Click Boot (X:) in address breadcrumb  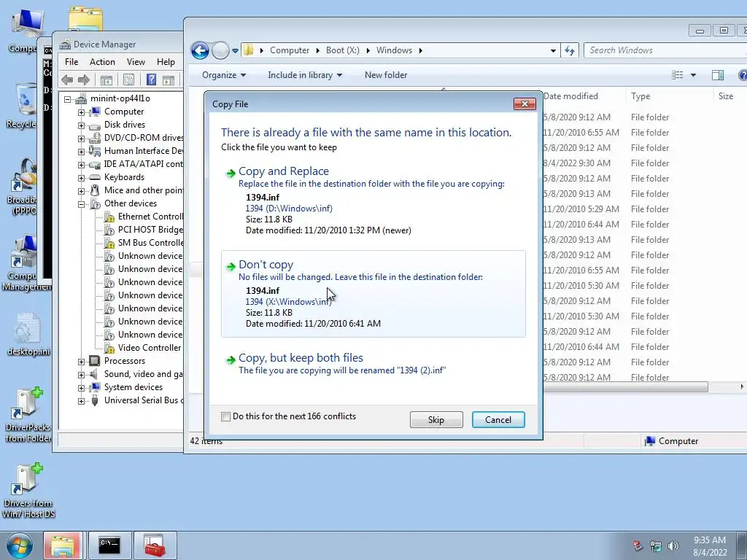[343, 50]
